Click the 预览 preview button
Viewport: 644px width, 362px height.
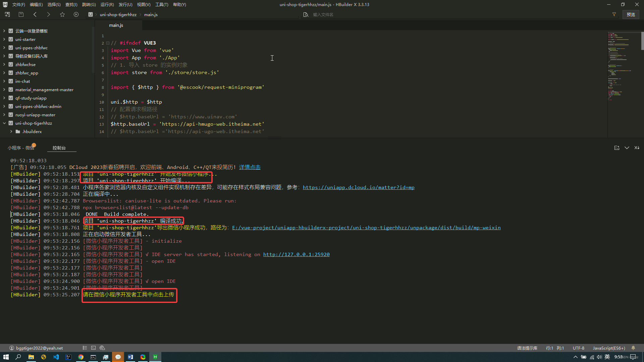[631, 14]
